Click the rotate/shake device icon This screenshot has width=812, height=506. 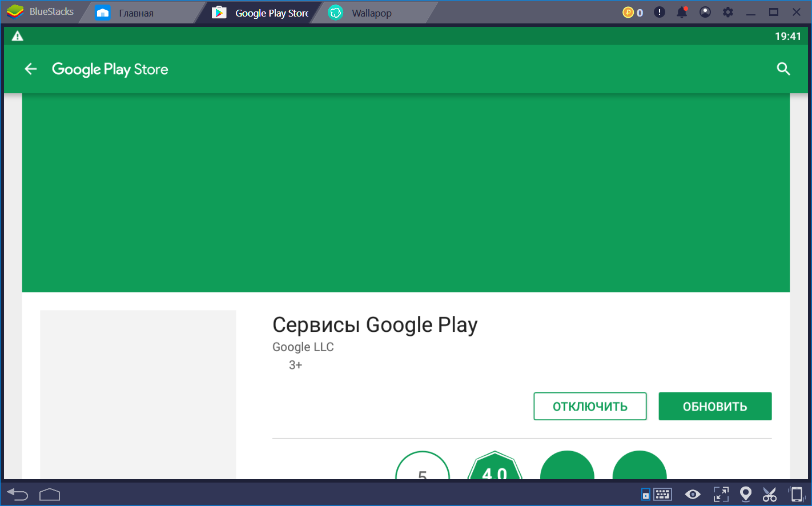(797, 494)
